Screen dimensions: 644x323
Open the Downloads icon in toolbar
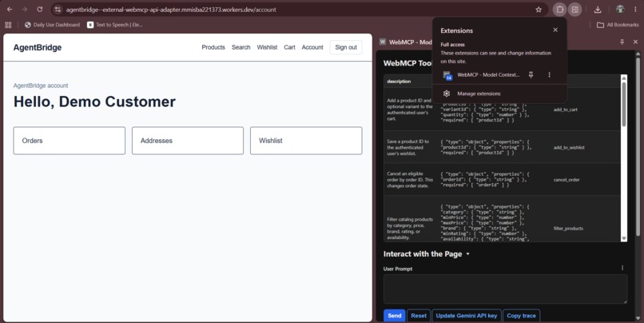click(x=598, y=10)
